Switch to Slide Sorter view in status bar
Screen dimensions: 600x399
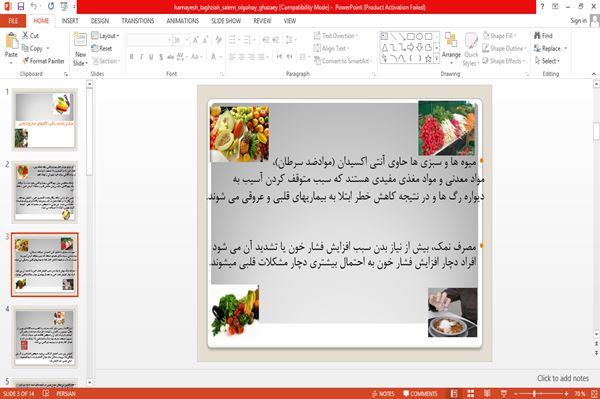click(470, 394)
